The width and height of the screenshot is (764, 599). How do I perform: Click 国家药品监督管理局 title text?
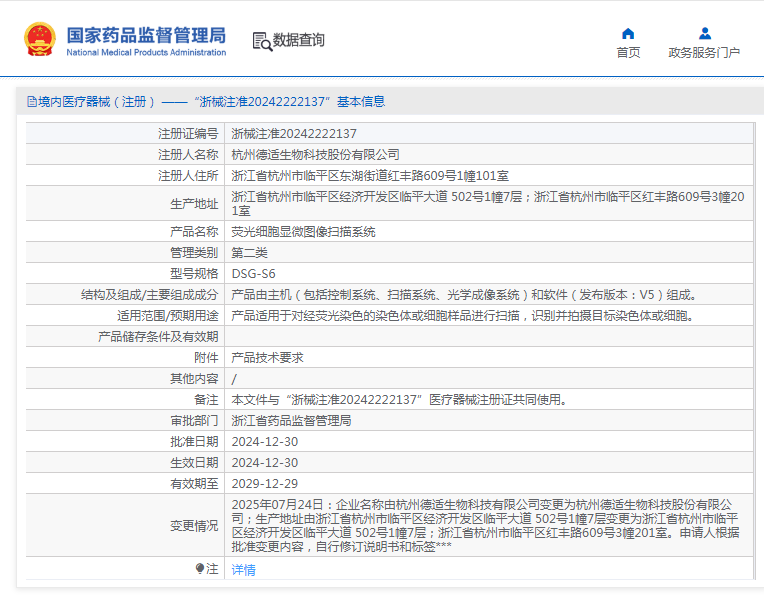tap(146, 35)
